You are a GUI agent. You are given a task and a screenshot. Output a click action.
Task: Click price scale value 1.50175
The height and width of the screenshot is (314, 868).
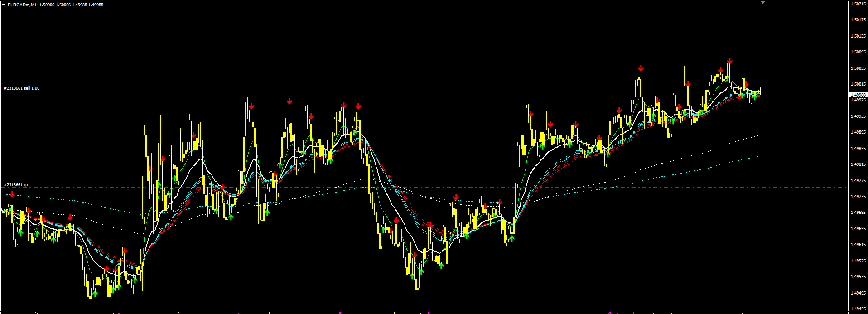coord(858,20)
